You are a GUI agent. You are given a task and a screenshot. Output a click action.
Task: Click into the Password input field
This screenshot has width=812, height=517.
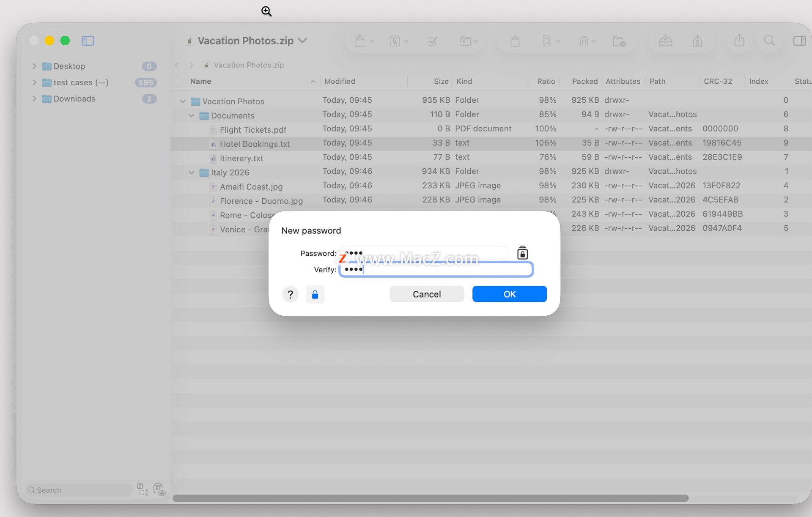[424, 253]
